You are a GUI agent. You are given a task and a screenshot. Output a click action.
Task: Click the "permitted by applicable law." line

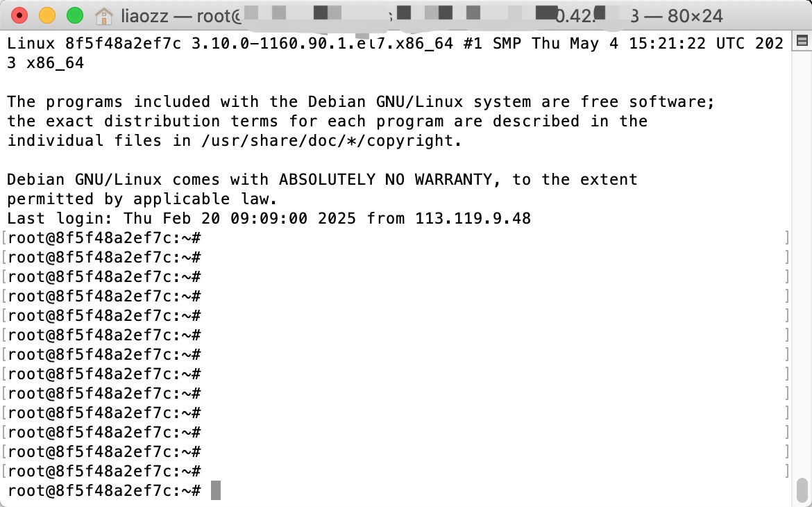142,199
